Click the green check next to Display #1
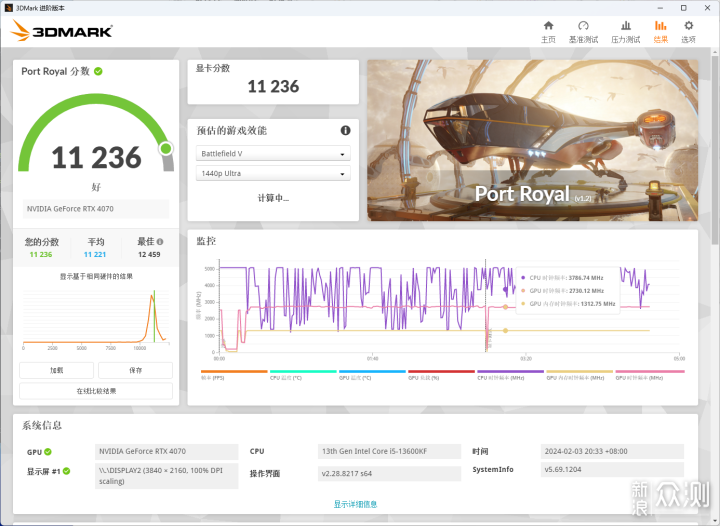The width and height of the screenshot is (720, 526). (x=67, y=471)
